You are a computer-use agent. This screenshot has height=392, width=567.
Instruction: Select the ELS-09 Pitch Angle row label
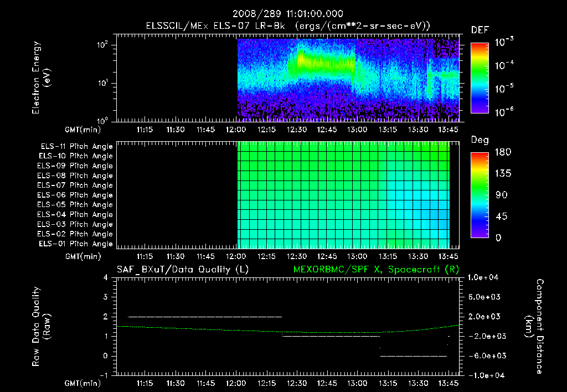tap(75, 166)
